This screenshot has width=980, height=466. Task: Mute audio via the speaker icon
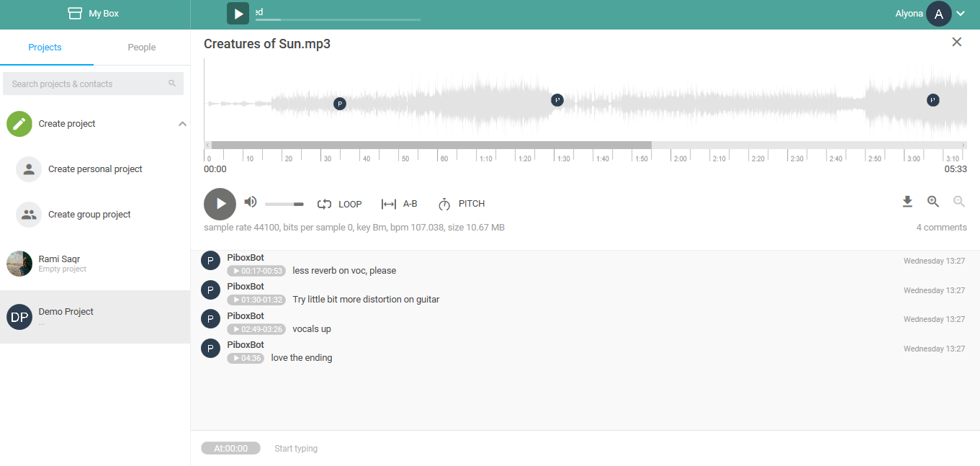point(251,202)
